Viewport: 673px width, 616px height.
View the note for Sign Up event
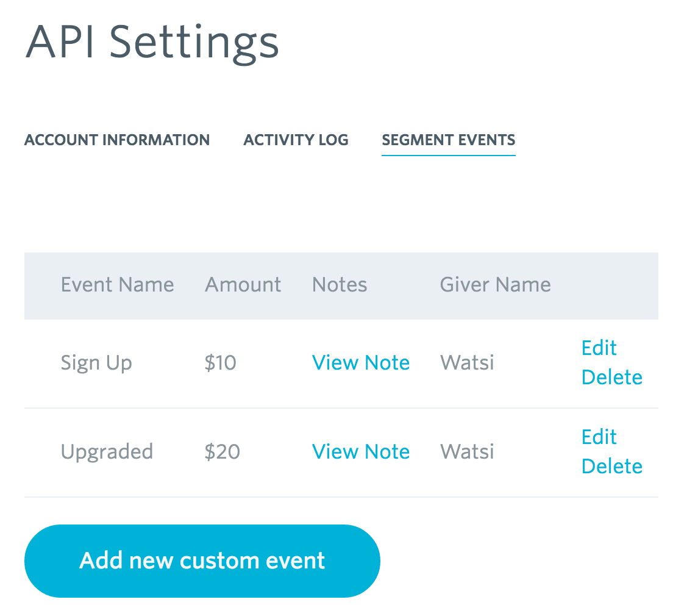click(x=360, y=363)
